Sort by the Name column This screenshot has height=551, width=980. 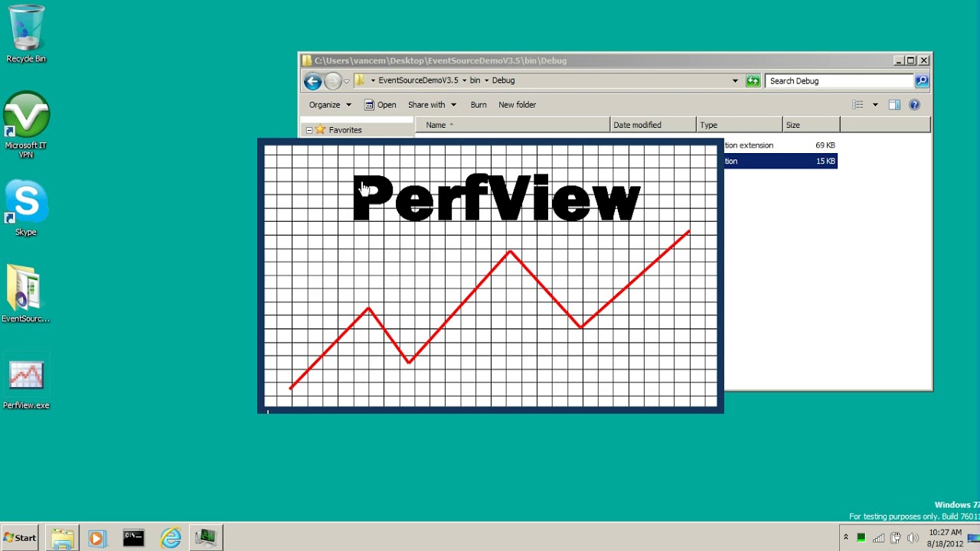click(512, 125)
